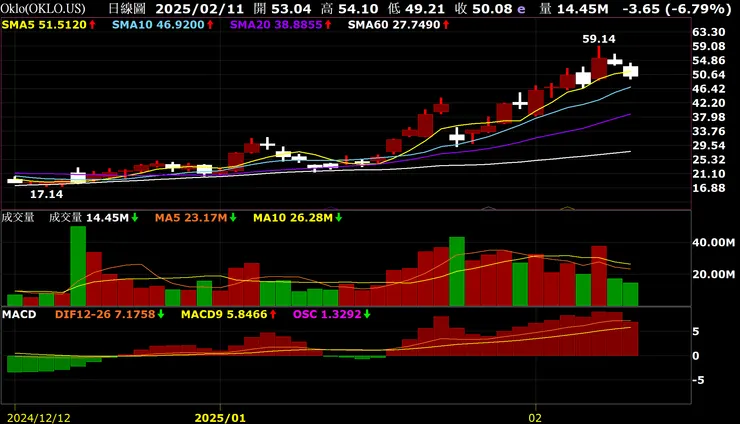Screen dimensions: 740x424
Task: Click the 17.14 low price annotation
Action: point(46,194)
